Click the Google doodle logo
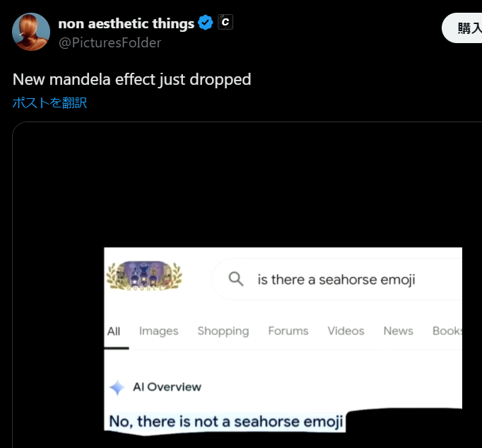 click(143, 276)
